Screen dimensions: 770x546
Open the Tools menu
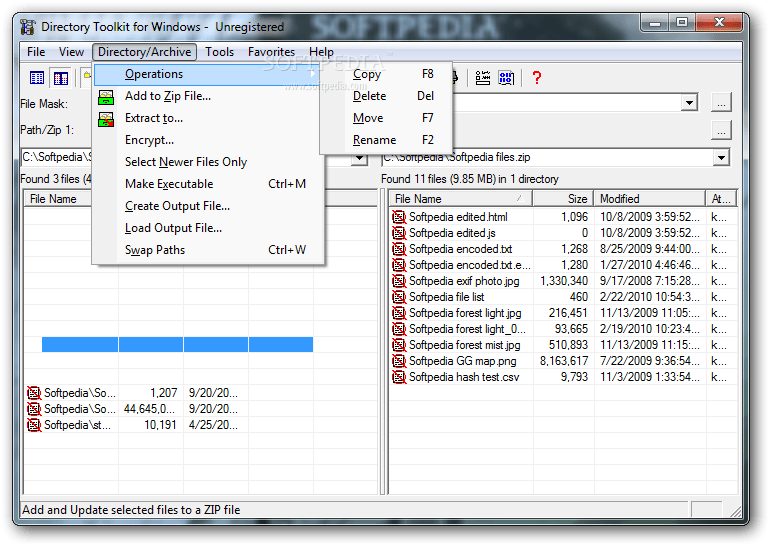[219, 52]
